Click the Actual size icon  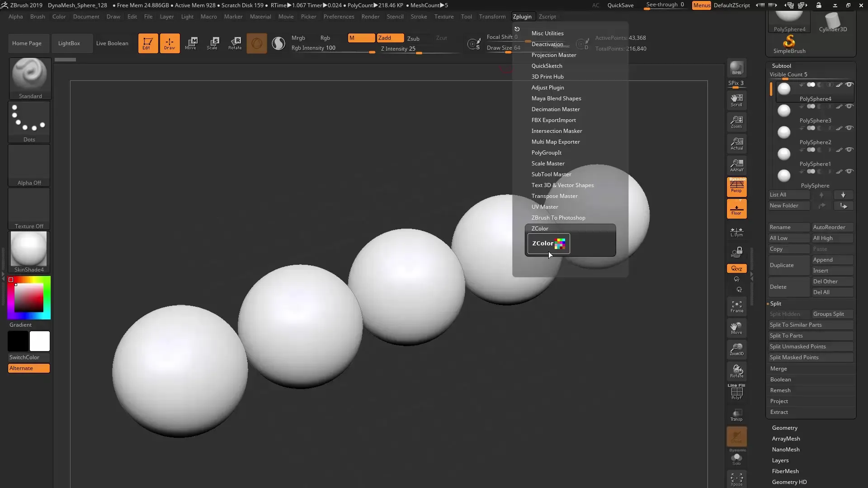point(736,143)
